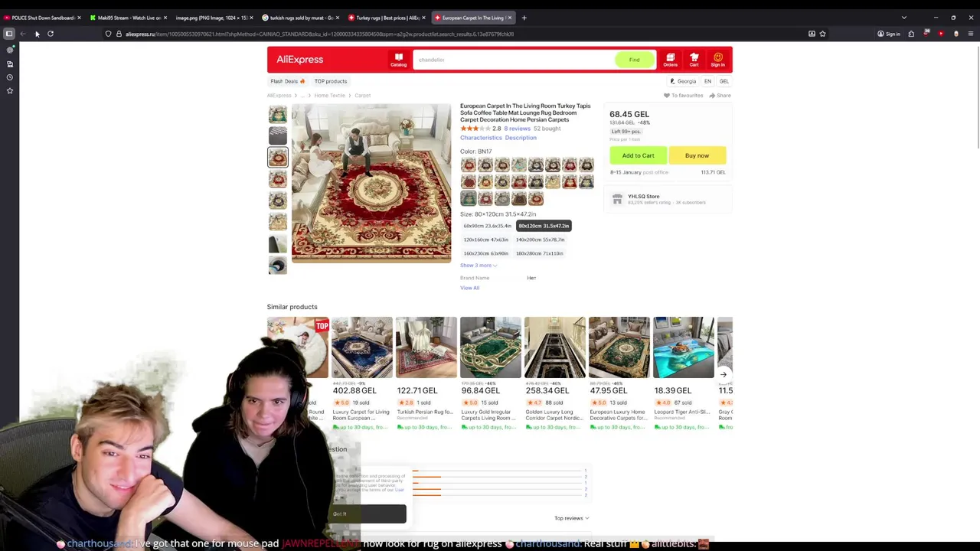This screenshot has width=980, height=551.
Task: Select the highlighted green carpet swatch in the bottom row
Action: (468, 198)
